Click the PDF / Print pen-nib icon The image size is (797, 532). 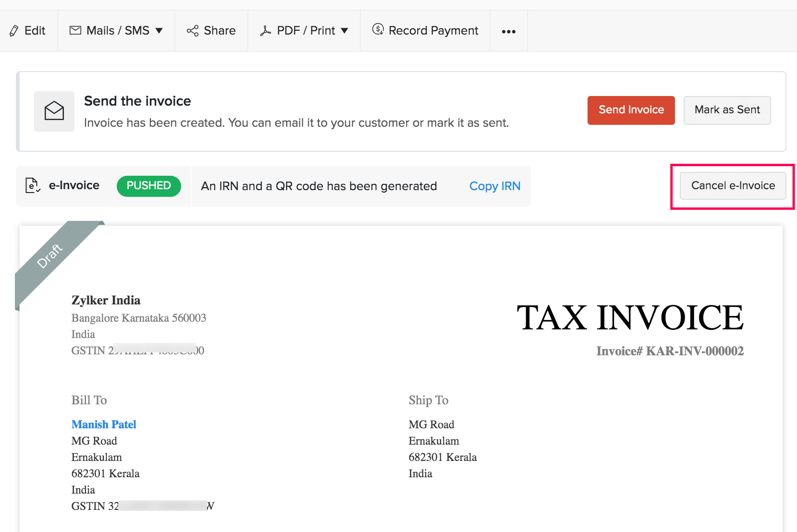(266, 30)
